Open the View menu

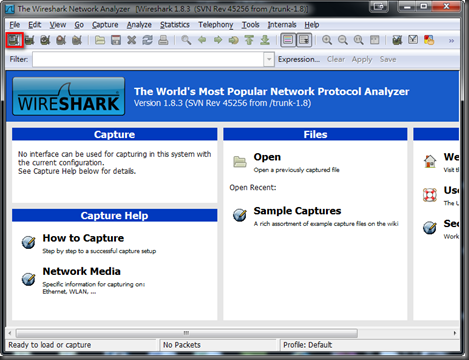pos(58,25)
